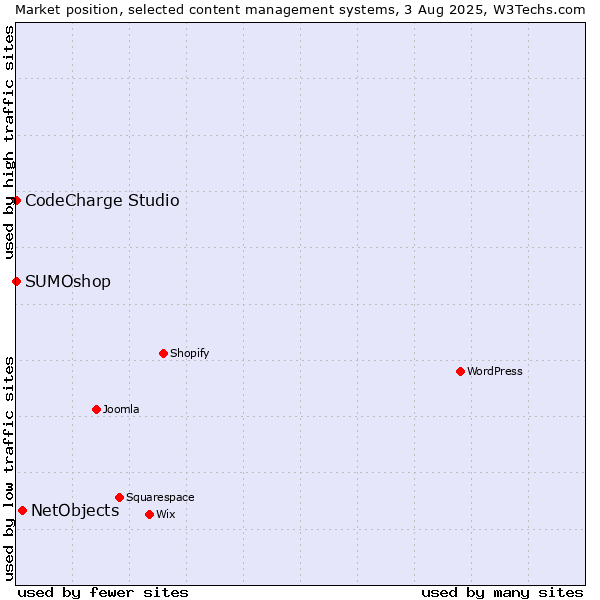Click the chart title mentioning W3Techs.com
The image size is (600, 600).
300,10
